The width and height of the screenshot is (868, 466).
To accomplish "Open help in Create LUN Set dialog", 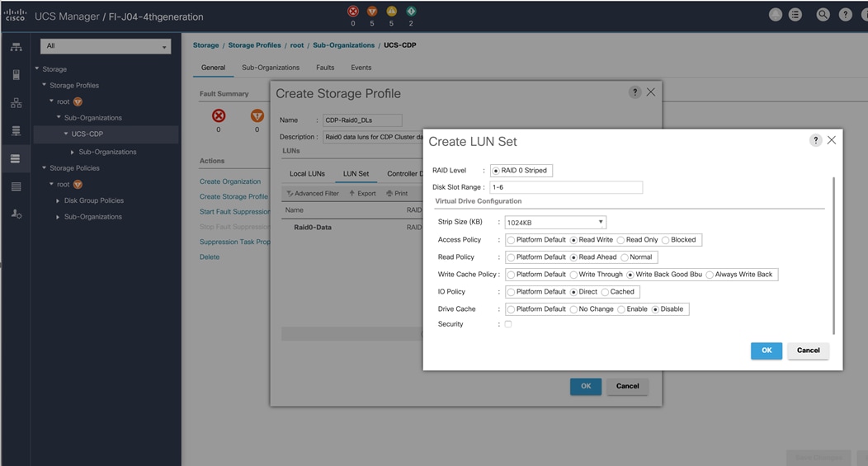I will pyautogui.click(x=815, y=140).
